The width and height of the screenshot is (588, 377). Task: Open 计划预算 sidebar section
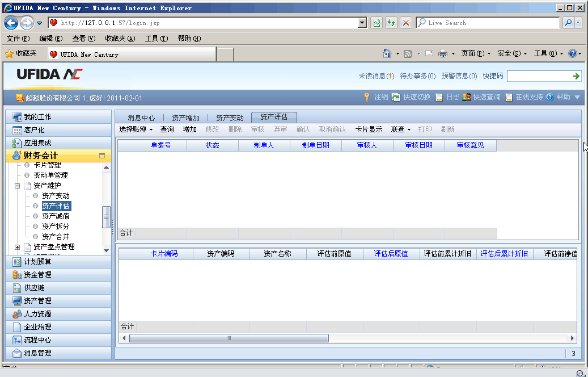pyautogui.click(x=58, y=262)
